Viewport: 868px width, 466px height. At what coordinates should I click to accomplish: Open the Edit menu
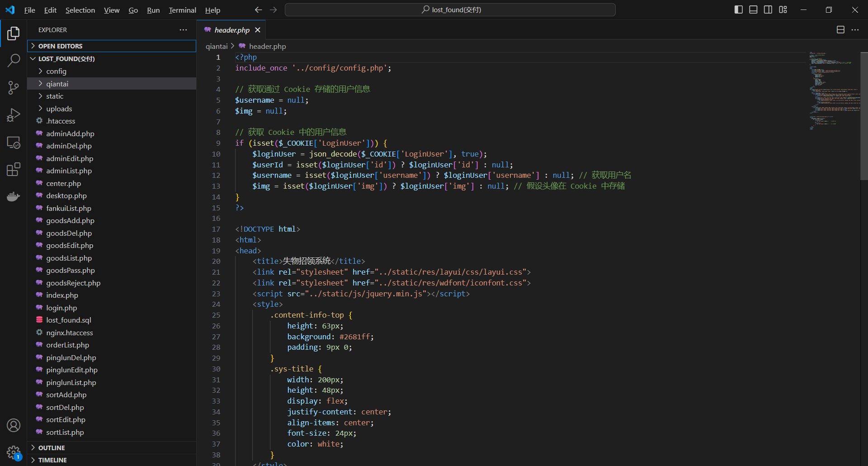[x=50, y=10]
